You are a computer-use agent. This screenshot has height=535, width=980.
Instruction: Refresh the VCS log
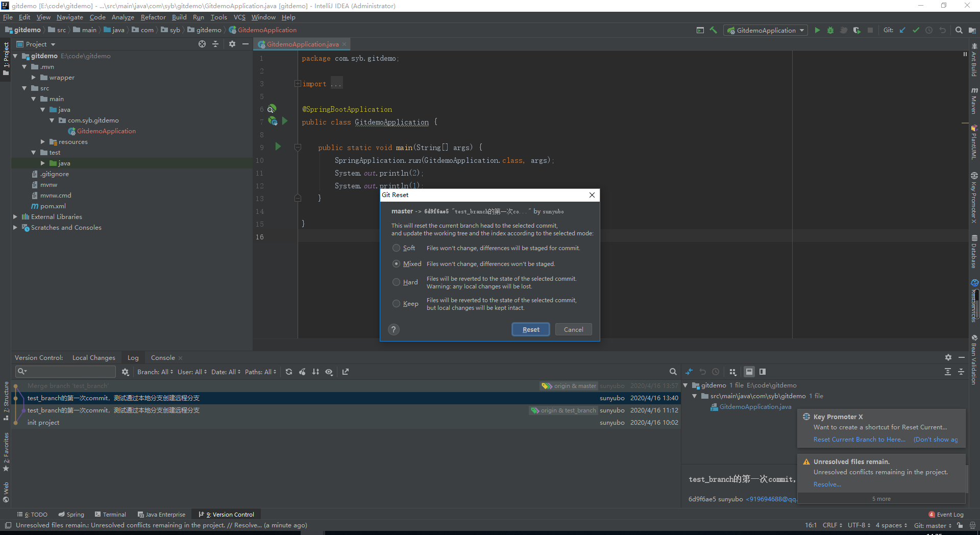pos(289,372)
